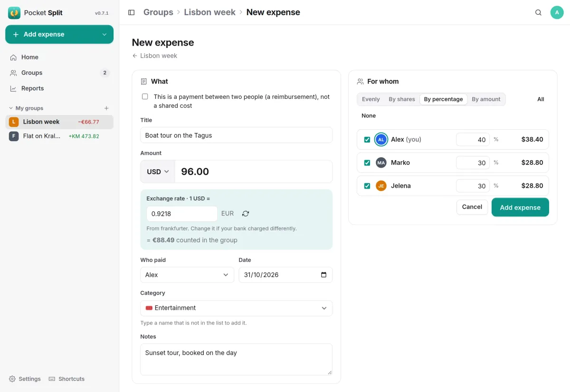Click the plus icon beside My groups

point(106,108)
